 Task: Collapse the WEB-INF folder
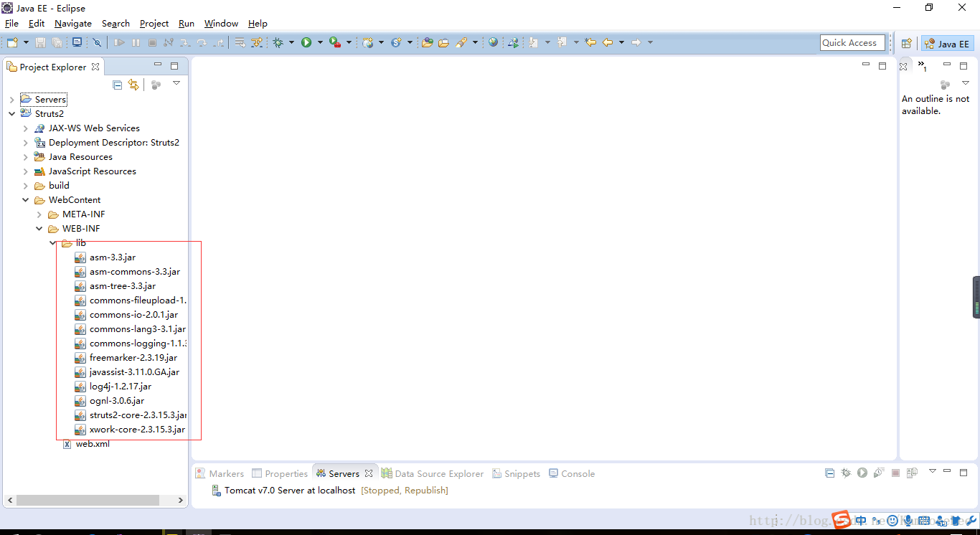[x=39, y=229]
